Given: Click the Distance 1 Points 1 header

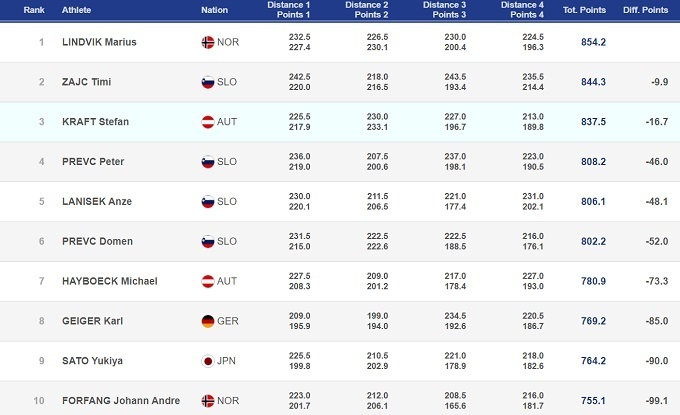Looking at the screenshot, I should pos(289,10).
